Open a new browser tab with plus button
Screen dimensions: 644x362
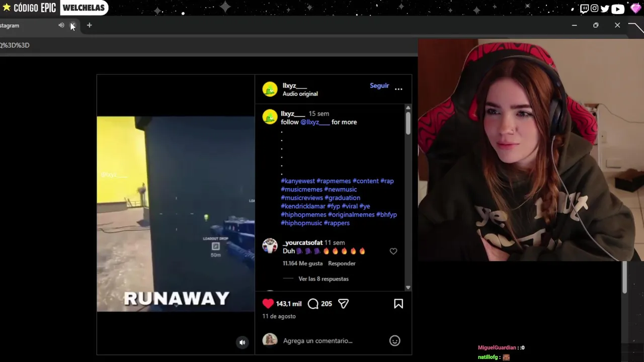click(89, 25)
